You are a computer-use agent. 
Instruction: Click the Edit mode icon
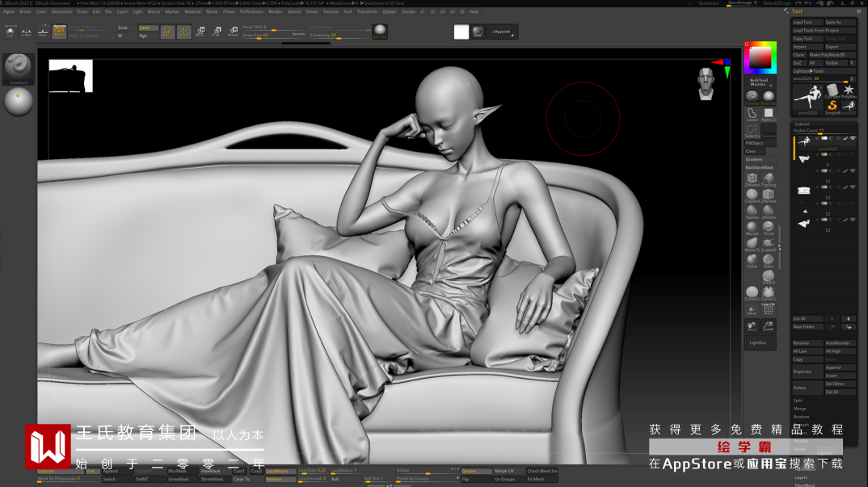tap(167, 31)
